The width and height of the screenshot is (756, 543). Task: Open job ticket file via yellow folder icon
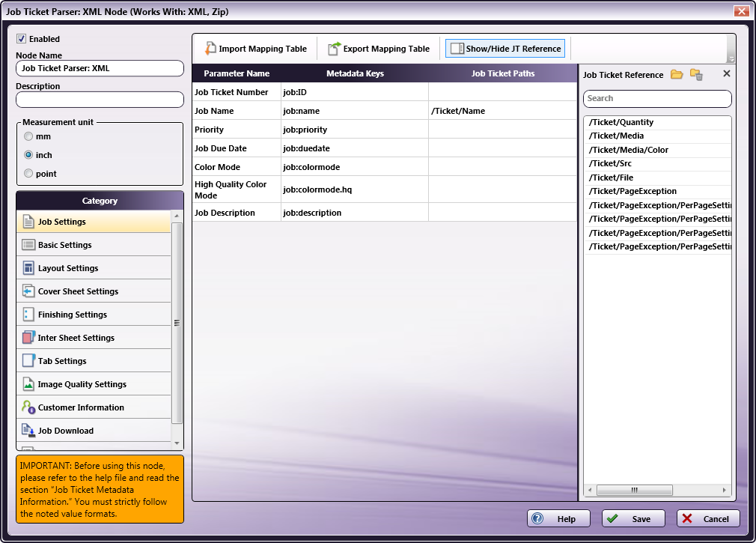pos(677,74)
